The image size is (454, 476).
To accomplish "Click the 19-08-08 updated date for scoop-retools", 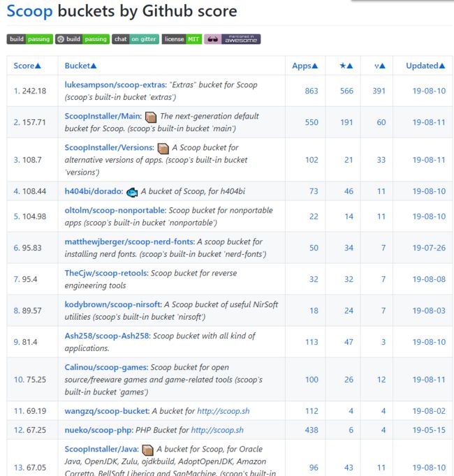I will click(x=429, y=279).
